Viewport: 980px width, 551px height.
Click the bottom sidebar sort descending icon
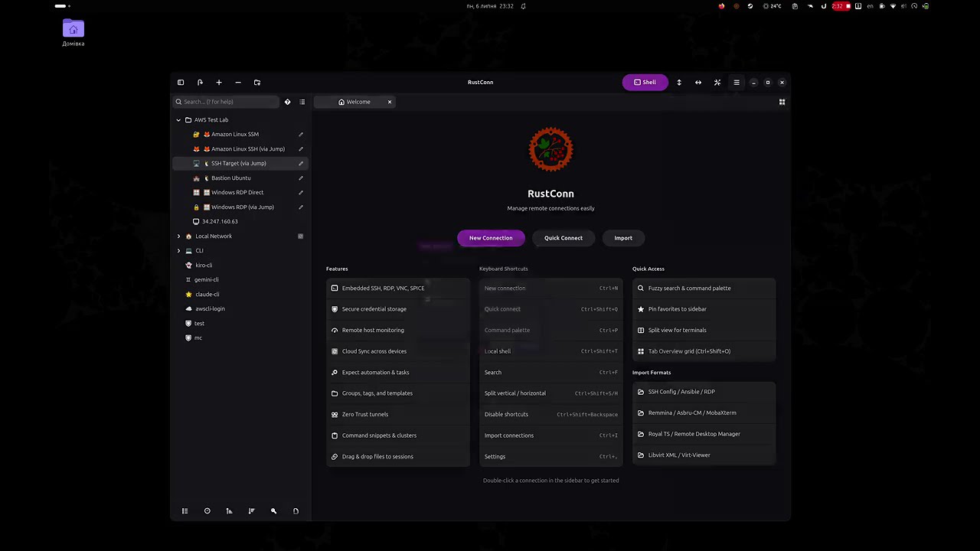coord(251,511)
